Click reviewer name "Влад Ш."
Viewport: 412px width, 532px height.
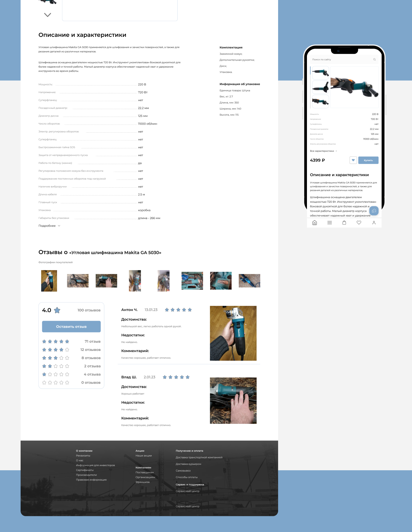tap(129, 377)
